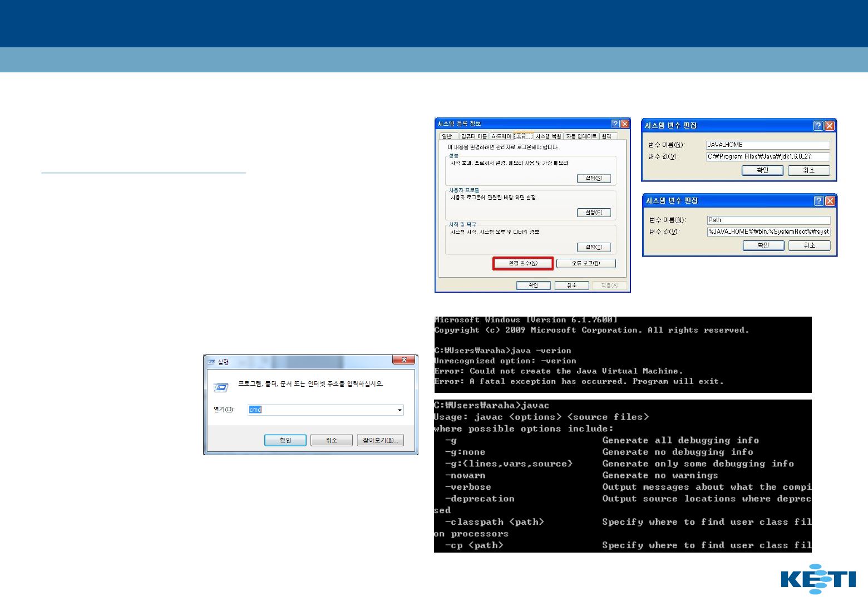Close the Path variable edit dialog
This screenshot has width=868, height=601.
[x=830, y=201]
